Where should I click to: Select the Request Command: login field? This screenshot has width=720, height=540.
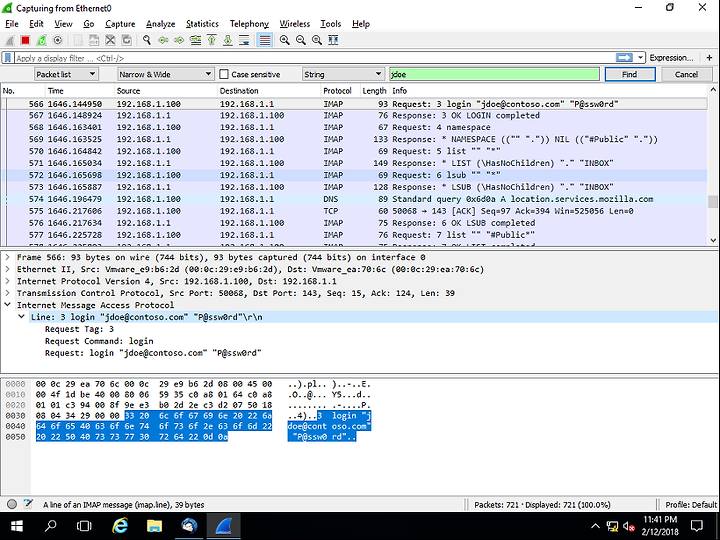[x=99, y=341]
